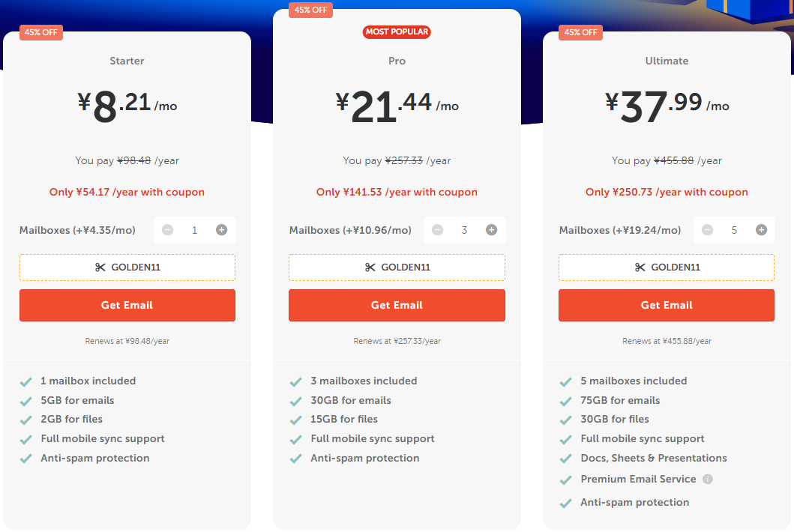Click 45% OFF badge on Ultimate card
The image size is (794, 532).
pos(581,32)
